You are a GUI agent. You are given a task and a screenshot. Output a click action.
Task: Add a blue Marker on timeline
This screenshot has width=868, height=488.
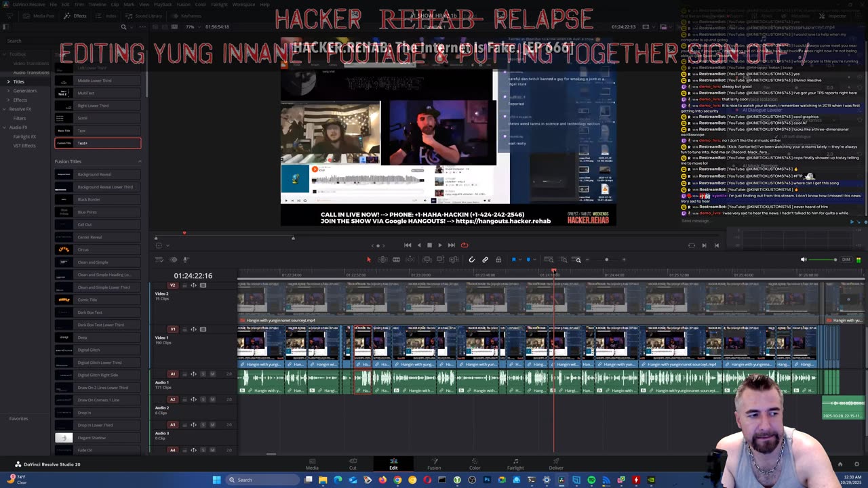click(x=528, y=260)
